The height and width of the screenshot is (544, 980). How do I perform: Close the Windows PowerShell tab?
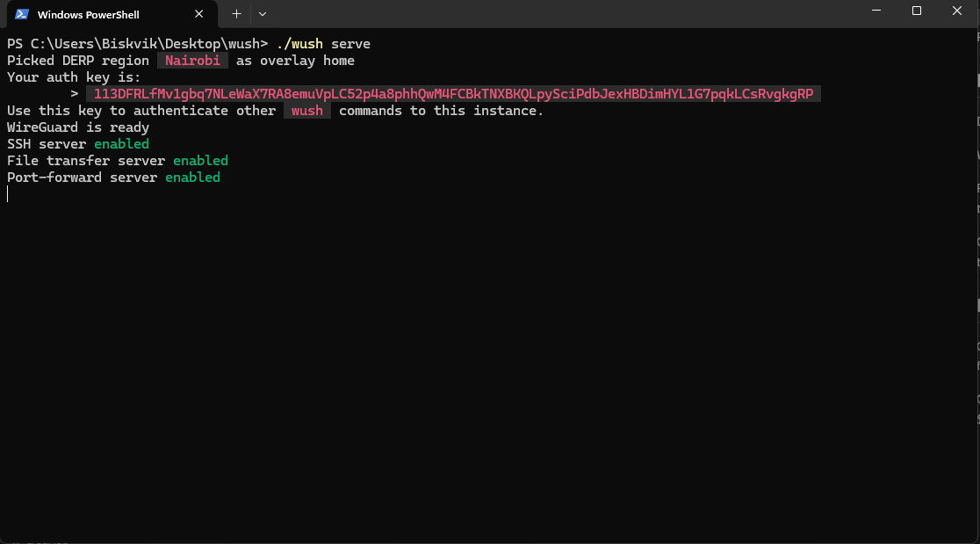[198, 14]
